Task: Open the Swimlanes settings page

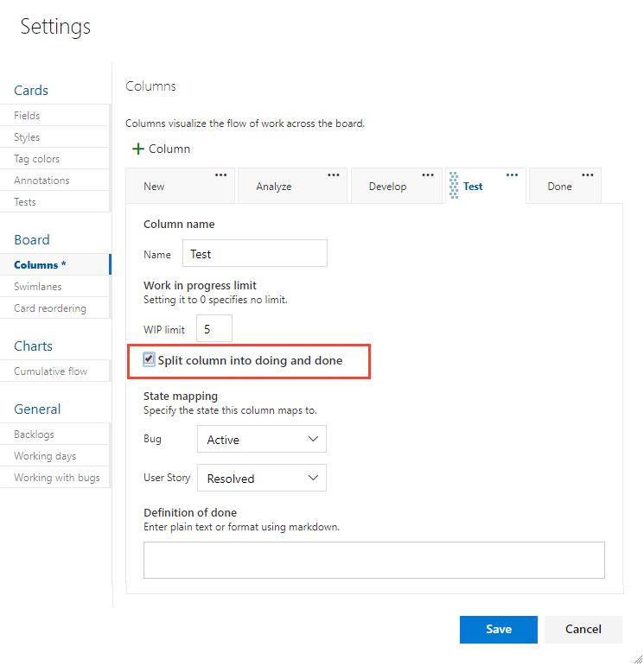Action: coord(54,287)
